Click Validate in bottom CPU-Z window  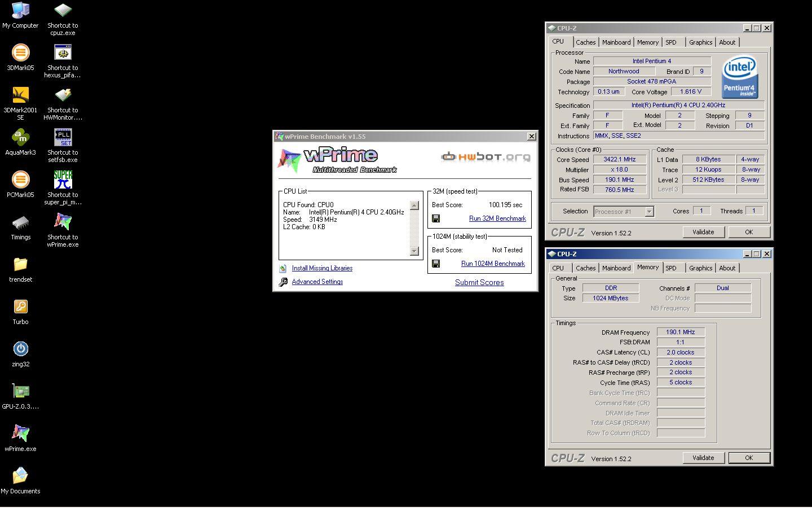click(x=703, y=458)
